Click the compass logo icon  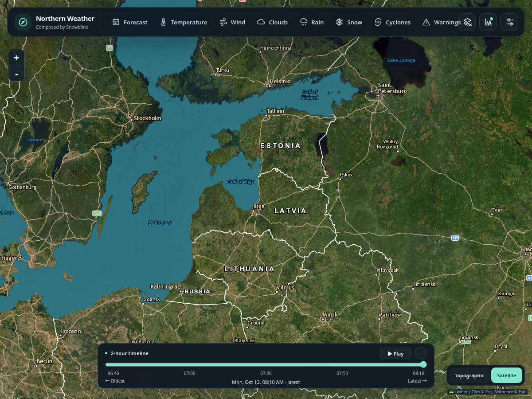tap(23, 22)
